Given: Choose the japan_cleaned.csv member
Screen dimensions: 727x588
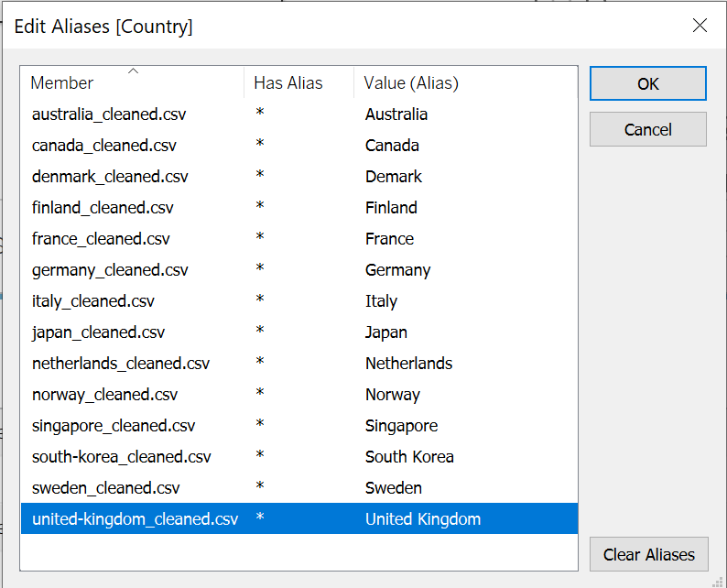Looking at the screenshot, I should coord(98,332).
